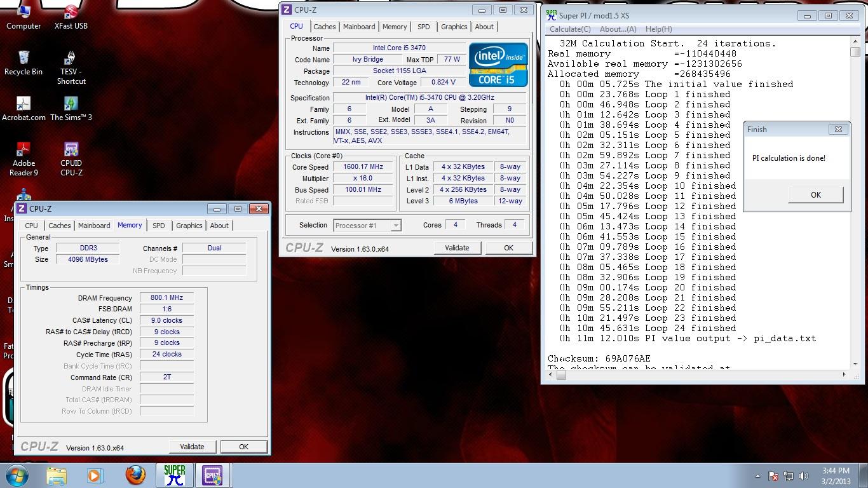The height and width of the screenshot is (488, 868).
Task: Click CPU-Z Memory window title icon
Action: (22, 208)
